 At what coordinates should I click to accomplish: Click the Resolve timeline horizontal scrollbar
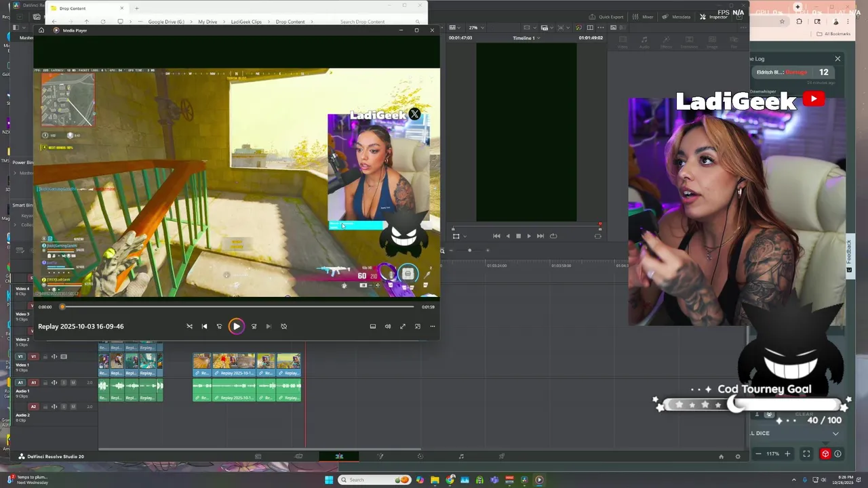(260, 449)
